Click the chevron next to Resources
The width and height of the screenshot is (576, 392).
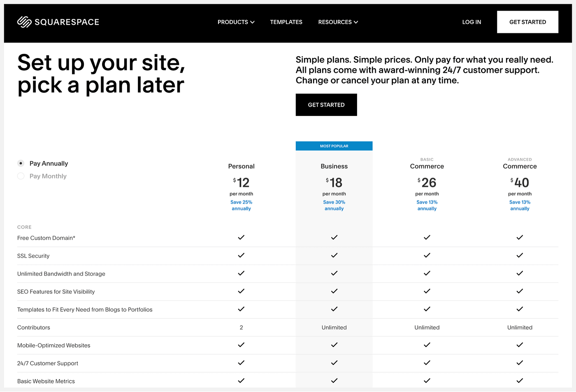tap(356, 22)
